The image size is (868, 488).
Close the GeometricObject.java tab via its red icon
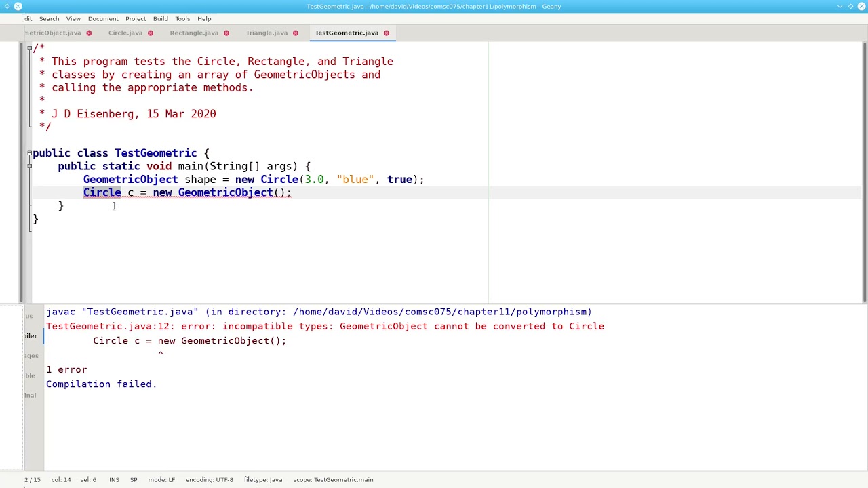pos(89,33)
